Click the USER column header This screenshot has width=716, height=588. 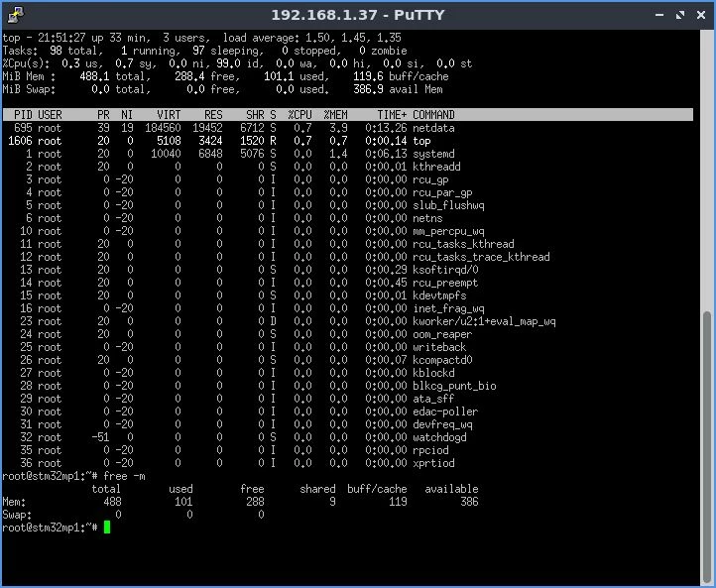coord(50,115)
